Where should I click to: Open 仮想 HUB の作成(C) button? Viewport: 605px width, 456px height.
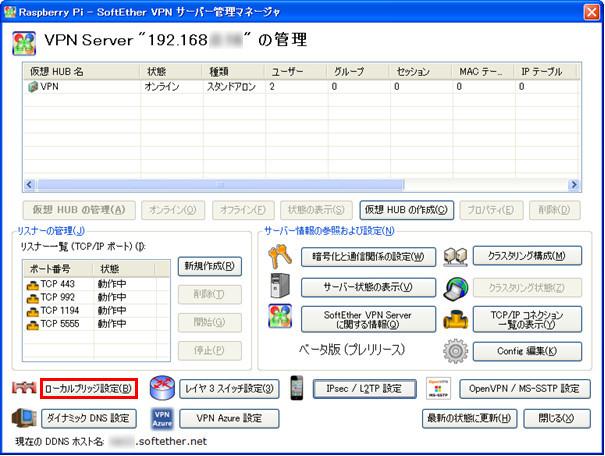pos(406,210)
